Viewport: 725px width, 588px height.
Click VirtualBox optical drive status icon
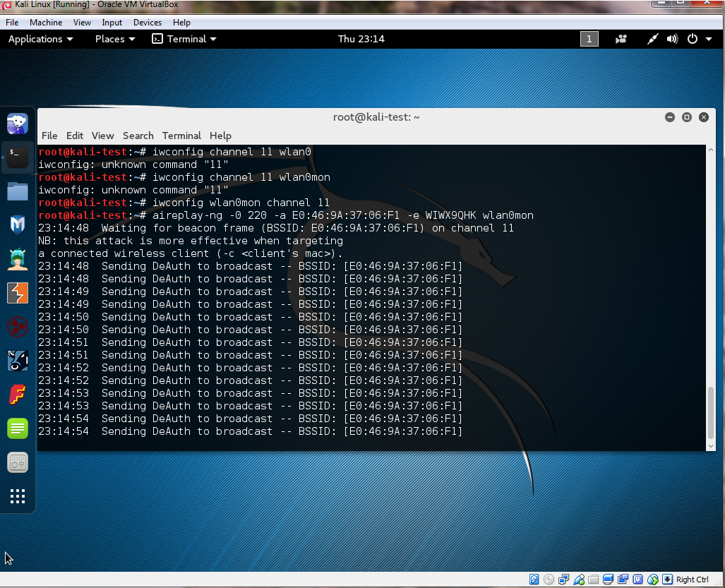point(549,580)
